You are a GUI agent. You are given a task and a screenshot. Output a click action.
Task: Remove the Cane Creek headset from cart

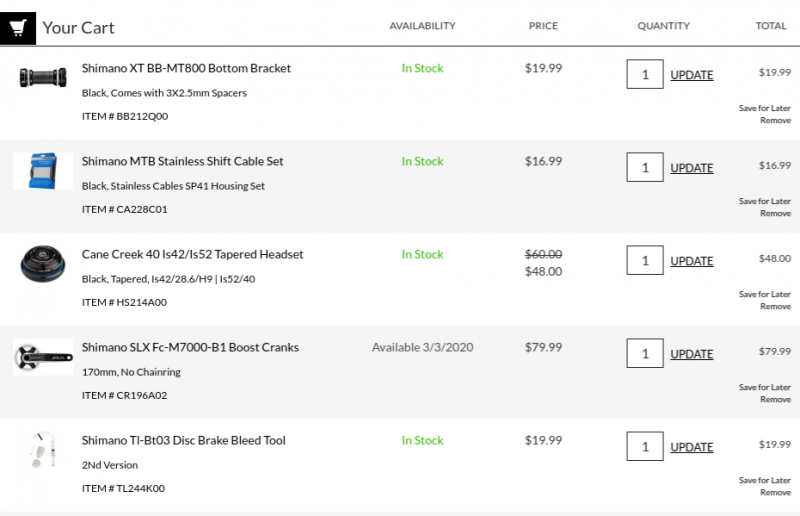pos(775,306)
